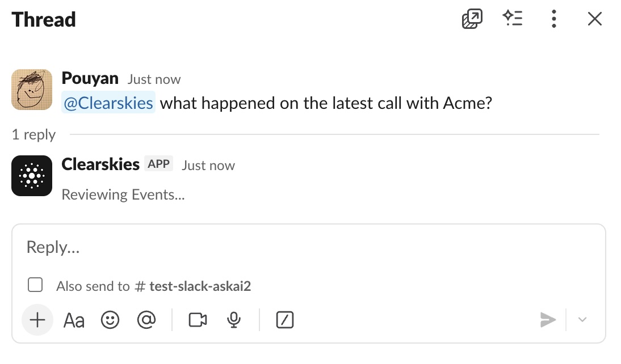The width and height of the screenshot is (621, 364).
Task: Enable Also send to #test-slack-askai2
Action: coord(35,285)
